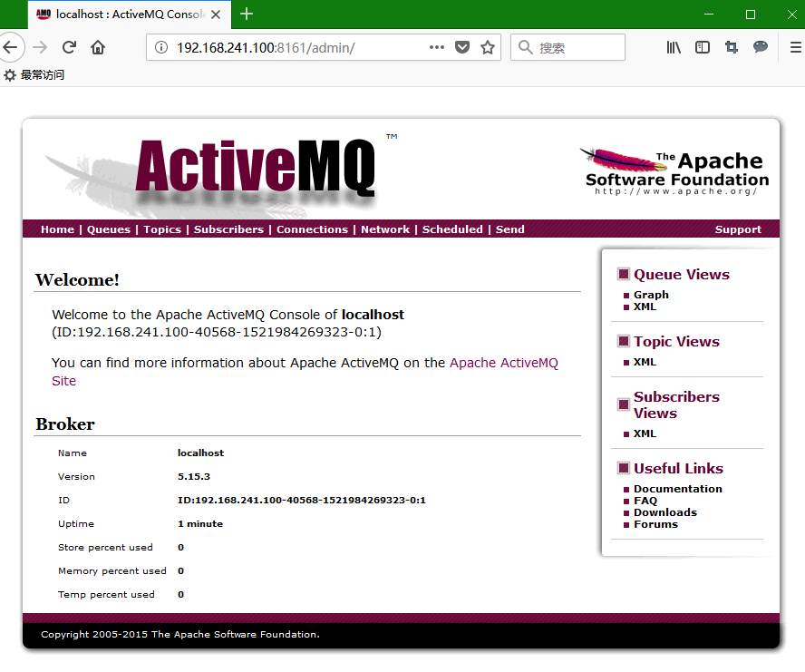Open the Subscribers page
The width and height of the screenshot is (805, 672).
click(228, 229)
